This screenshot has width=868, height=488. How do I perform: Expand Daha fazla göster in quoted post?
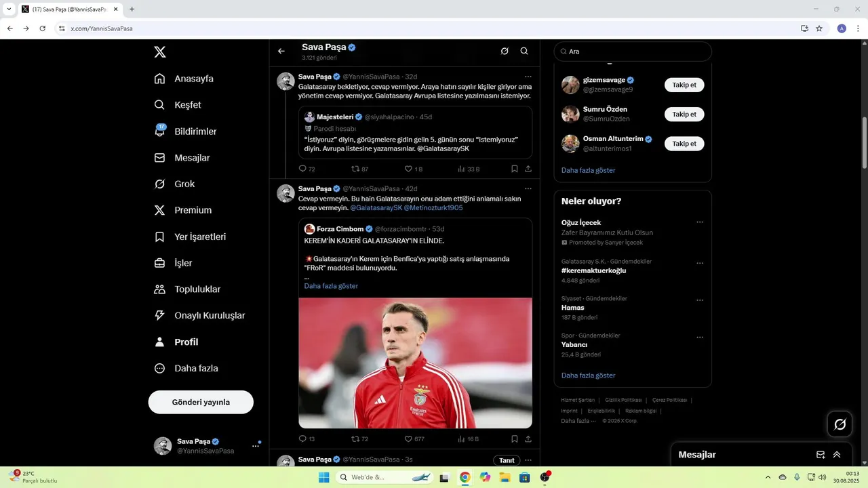[331, 286]
